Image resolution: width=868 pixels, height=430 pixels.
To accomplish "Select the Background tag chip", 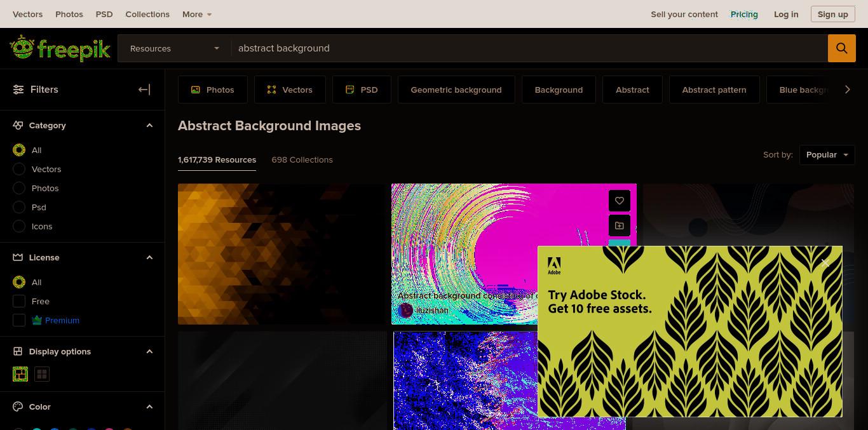I will 559,90.
